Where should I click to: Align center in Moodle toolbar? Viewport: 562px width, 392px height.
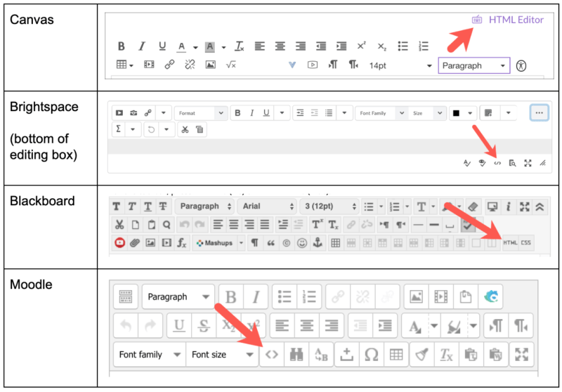(307, 326)
